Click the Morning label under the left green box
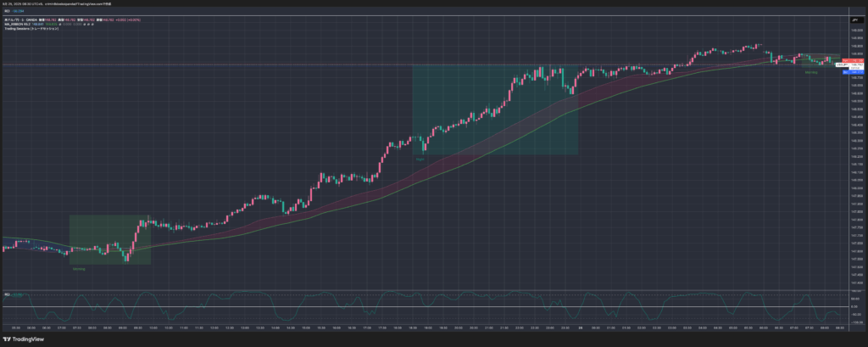The width and height of the screenshot is (868, 347). 78,269
